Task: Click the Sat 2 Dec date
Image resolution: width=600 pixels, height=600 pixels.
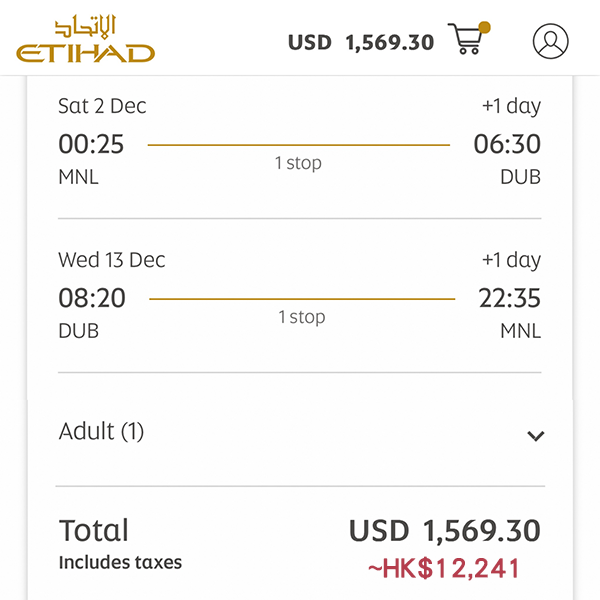Action: point(102,106)
